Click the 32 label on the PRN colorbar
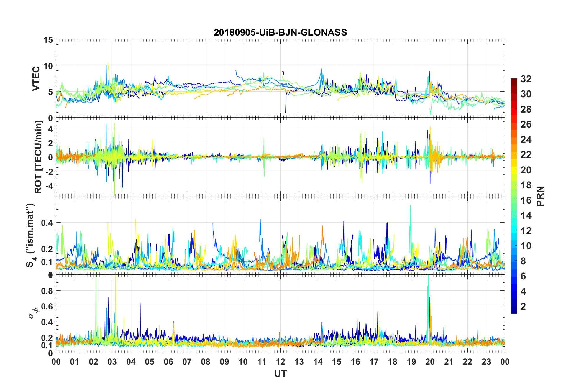This screenshot has width=561, height=392. [526, 79]
